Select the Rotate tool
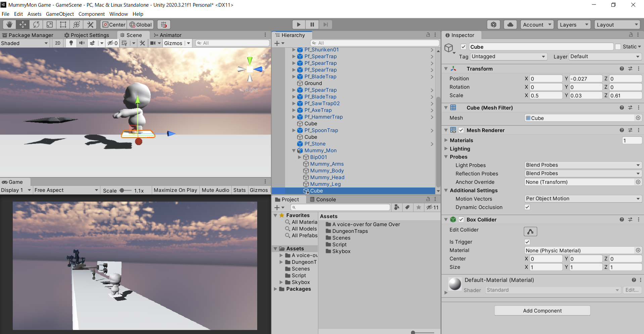This screenshot has height=334, width=644. pos(36,24)
